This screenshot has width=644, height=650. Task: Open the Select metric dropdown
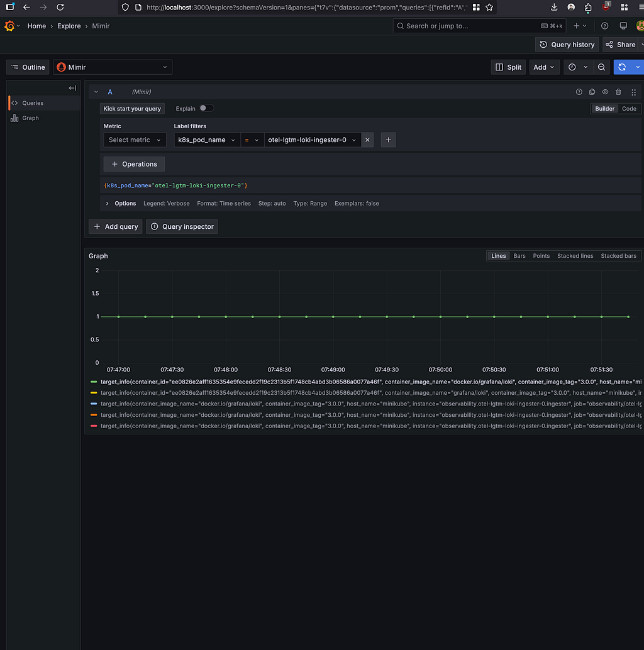point(134,140)
